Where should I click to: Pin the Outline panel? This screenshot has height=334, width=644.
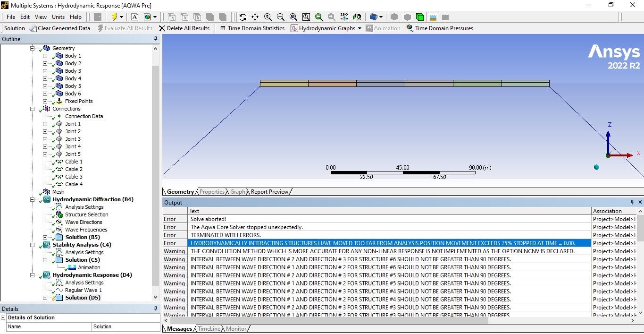156,39
